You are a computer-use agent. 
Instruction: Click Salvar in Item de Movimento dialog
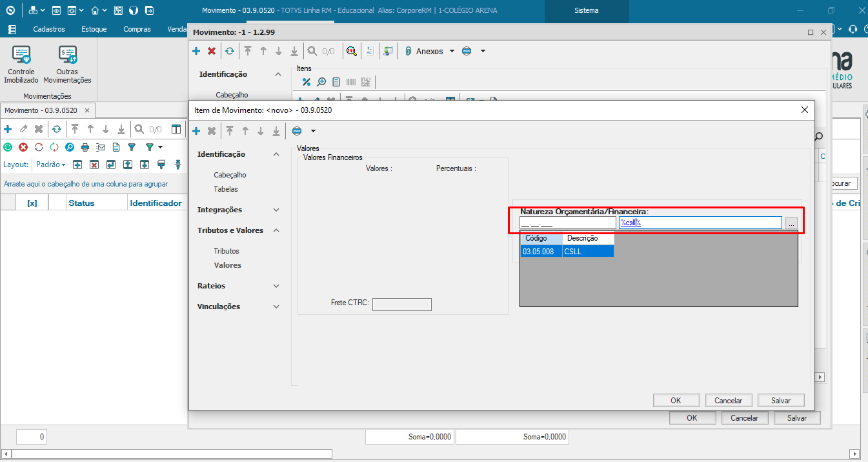(x=781, y=401)
